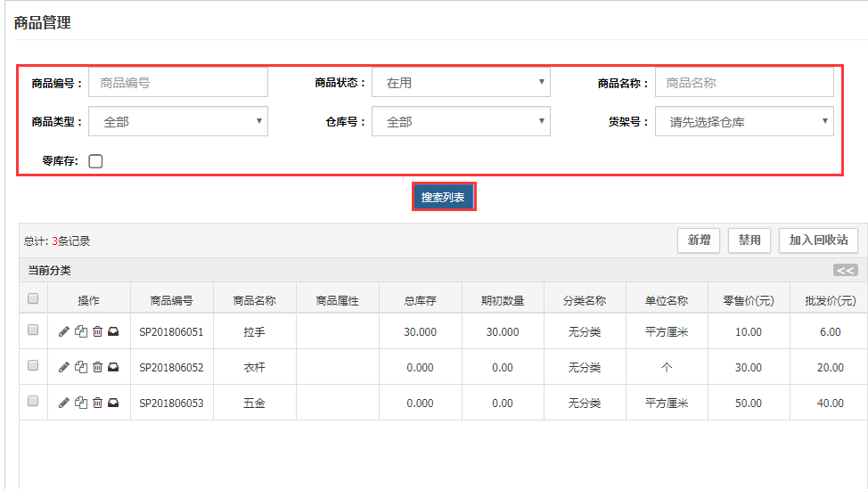
Task: Click the inbox icon for SP201806053
Action: (x=113, y=403)
